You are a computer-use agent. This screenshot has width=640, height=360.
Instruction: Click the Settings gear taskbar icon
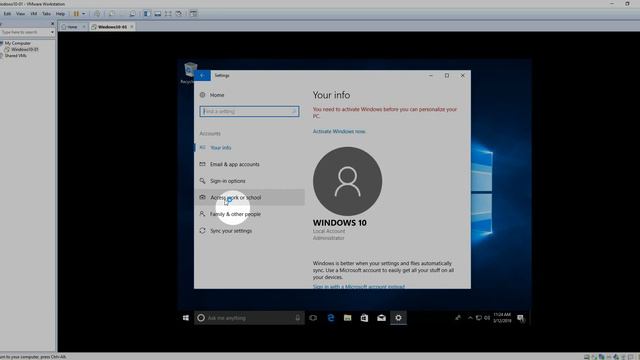coord(398,318)
